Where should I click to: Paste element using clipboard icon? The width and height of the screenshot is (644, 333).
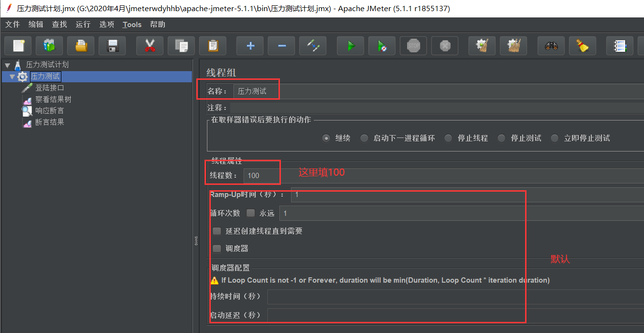tap(213, 46)
